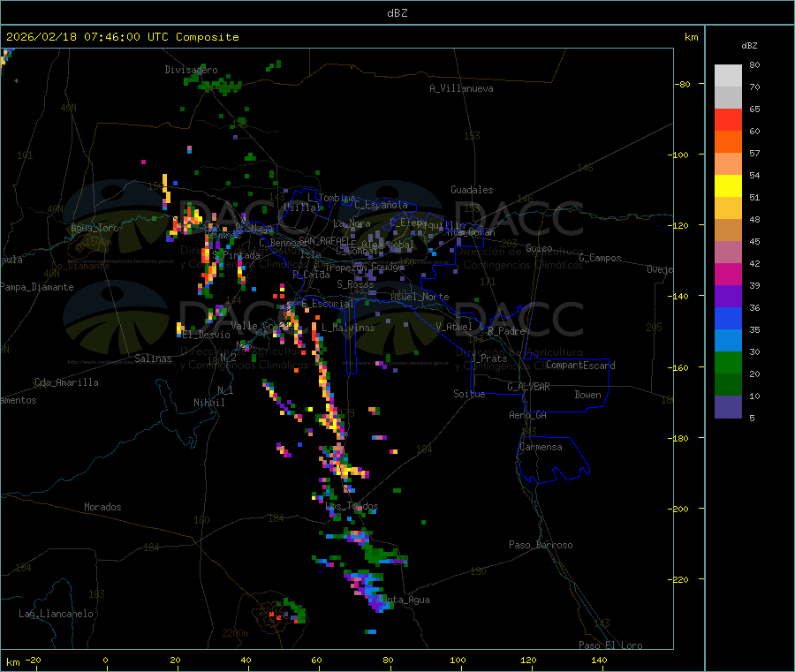Select the Guadales location label
Image resolution: width=795 pixels, height=672 pixels.
(472, 190)
